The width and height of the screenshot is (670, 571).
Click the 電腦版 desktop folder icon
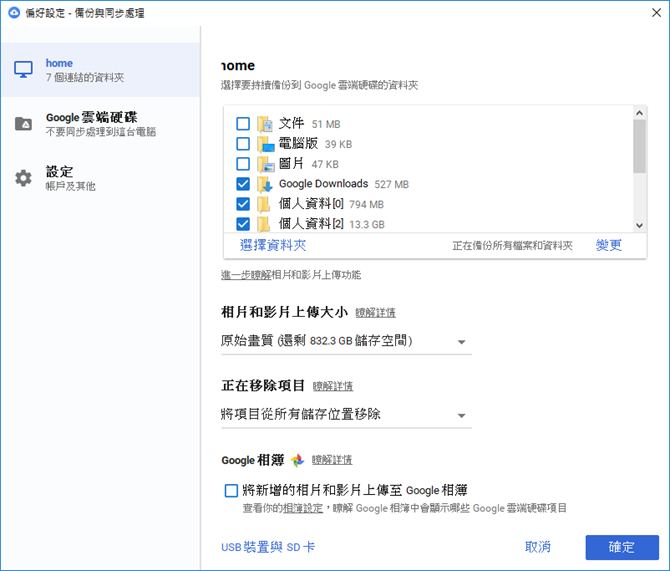(x=265, y=144)
